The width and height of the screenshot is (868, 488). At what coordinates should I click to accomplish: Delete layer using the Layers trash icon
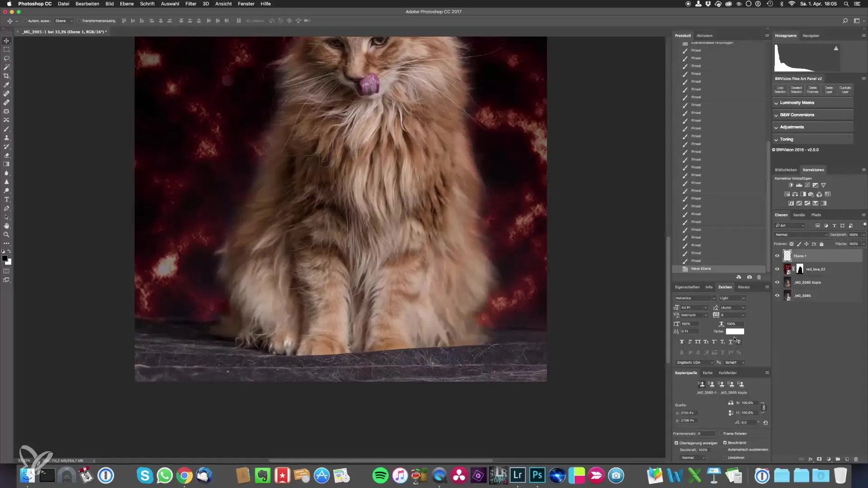coord(856,459)
